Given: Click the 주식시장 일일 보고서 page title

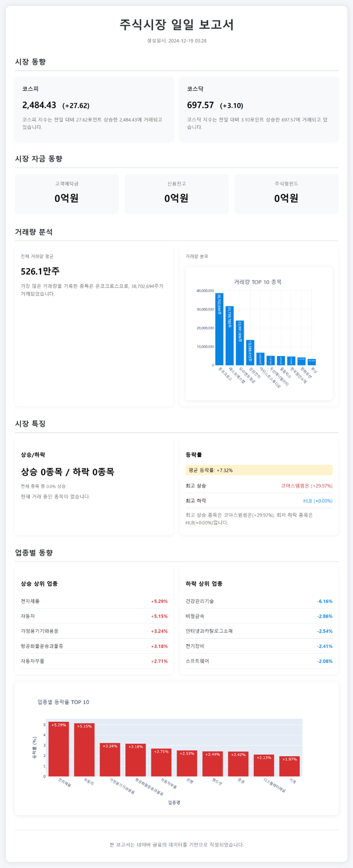Looking at the screenshot, I should (x=176, y=25).
